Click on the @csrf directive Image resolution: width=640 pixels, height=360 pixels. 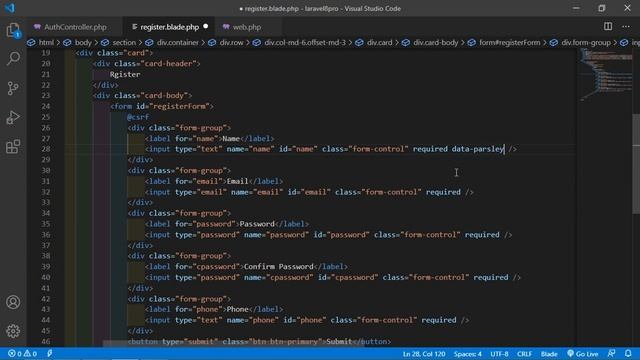(x=138, y=117)
